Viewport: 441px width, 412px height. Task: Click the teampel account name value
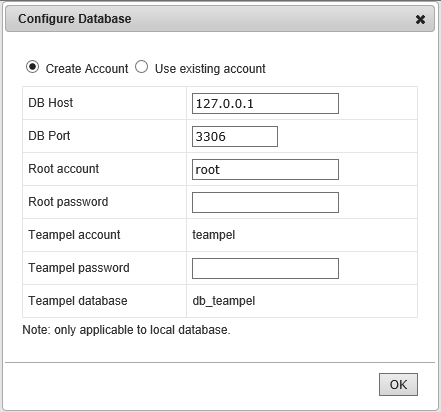(x=214, y=235)
